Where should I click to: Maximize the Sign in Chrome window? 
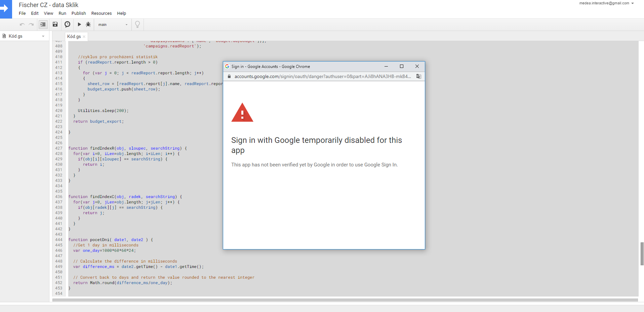pos(402,67)
